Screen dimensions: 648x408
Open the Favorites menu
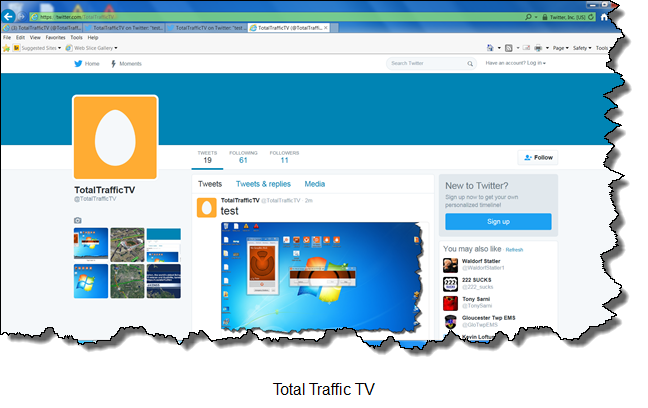click(55, 38)
